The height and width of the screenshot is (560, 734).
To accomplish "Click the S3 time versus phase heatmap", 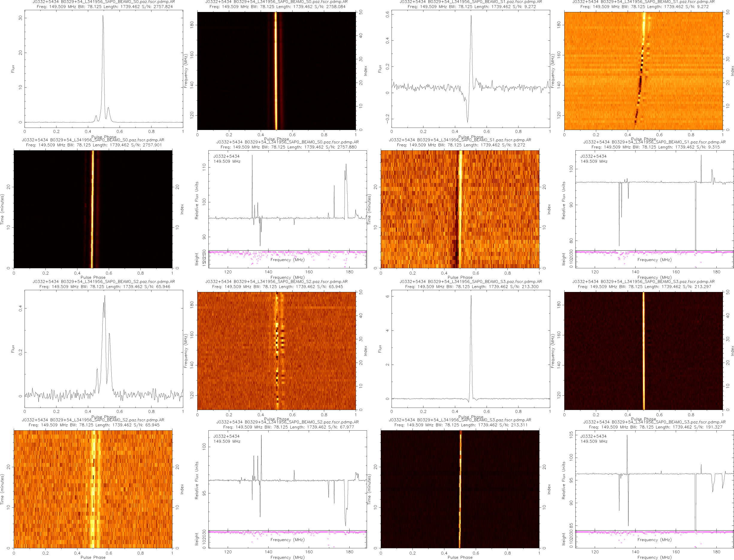I will pyautogui.click(x=460, y=489).
